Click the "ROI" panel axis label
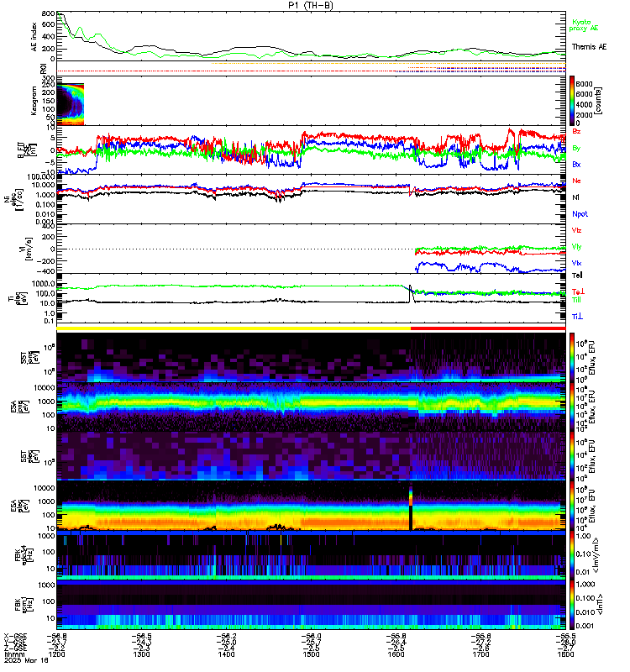This screenshot has width=630, height=672. [x=44, y=69]
